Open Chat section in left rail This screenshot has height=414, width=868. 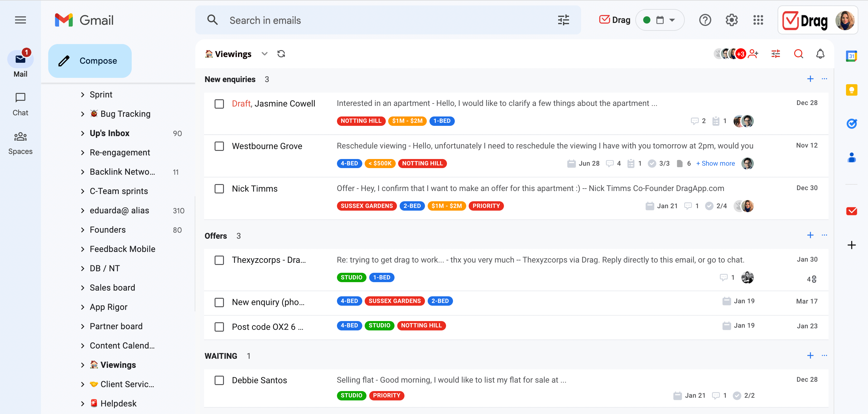(20, 105)
